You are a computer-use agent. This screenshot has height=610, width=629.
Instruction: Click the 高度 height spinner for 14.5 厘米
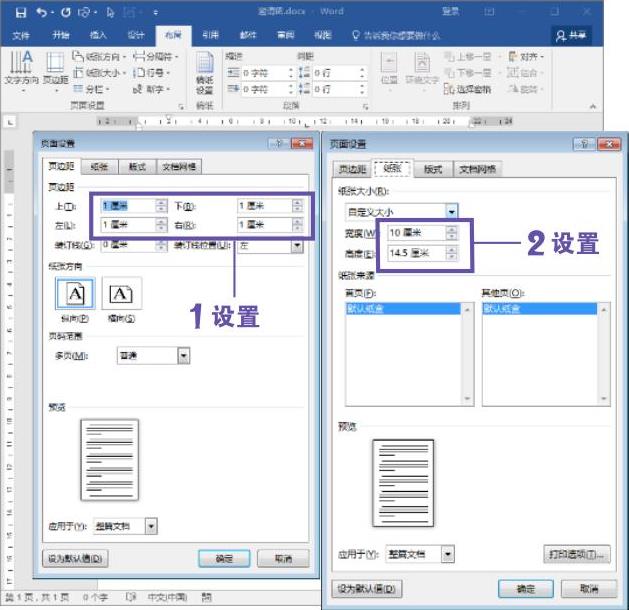pyautogui.click(x=452, y=253)
